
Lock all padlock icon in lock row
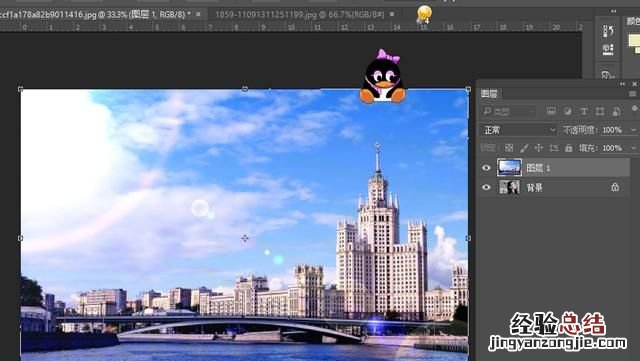pos(569,148)
